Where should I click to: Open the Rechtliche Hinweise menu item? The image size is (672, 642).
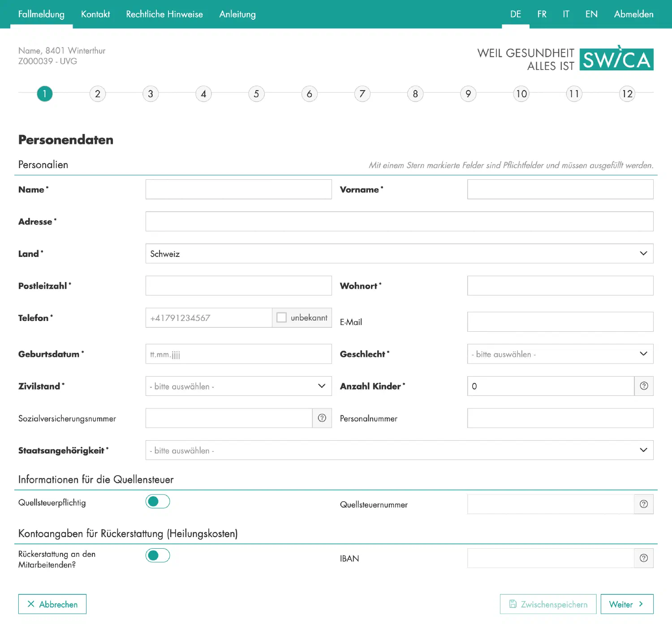[164, 14]
